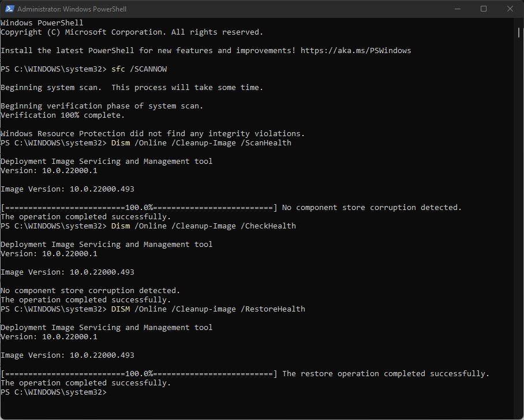Screen dimensions: 524x420
Task: Click the 100.0% progress bar before 'The restore operation'
Action: pyautogui.click(x=139, y=373)
